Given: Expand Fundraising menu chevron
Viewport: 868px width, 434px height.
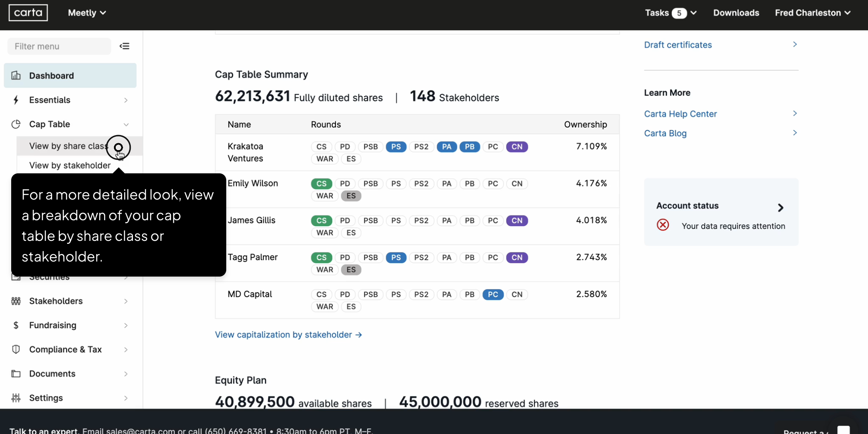Looking at the screenshot, I should [126, 326].
